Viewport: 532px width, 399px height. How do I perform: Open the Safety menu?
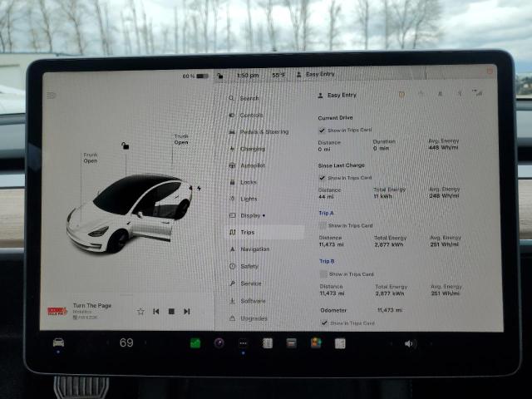coord(244,266)
